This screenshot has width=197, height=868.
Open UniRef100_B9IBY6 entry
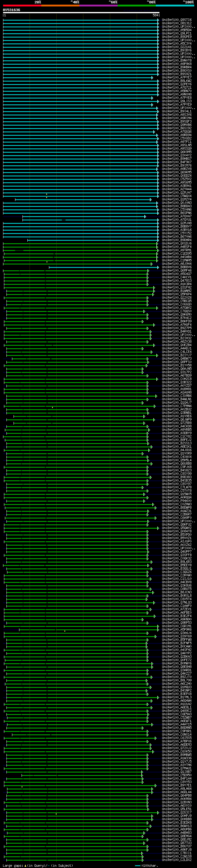[x=177, y=50]
